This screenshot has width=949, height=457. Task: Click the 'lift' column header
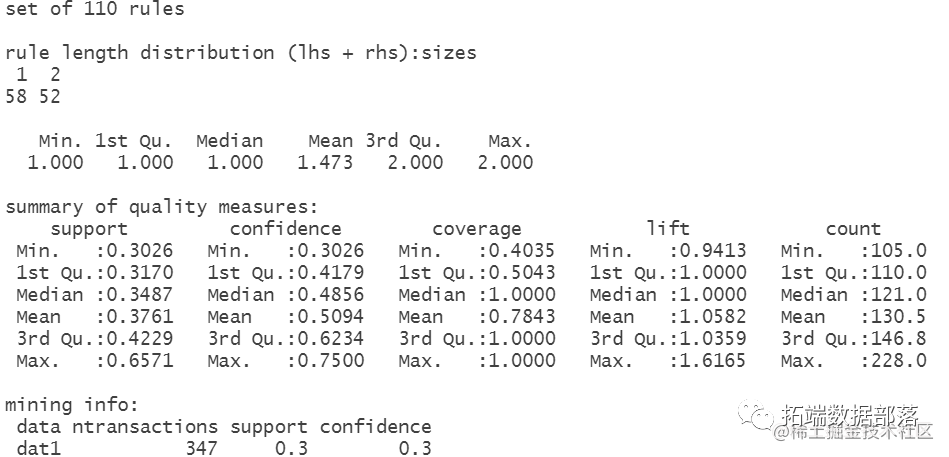(668, 228)
